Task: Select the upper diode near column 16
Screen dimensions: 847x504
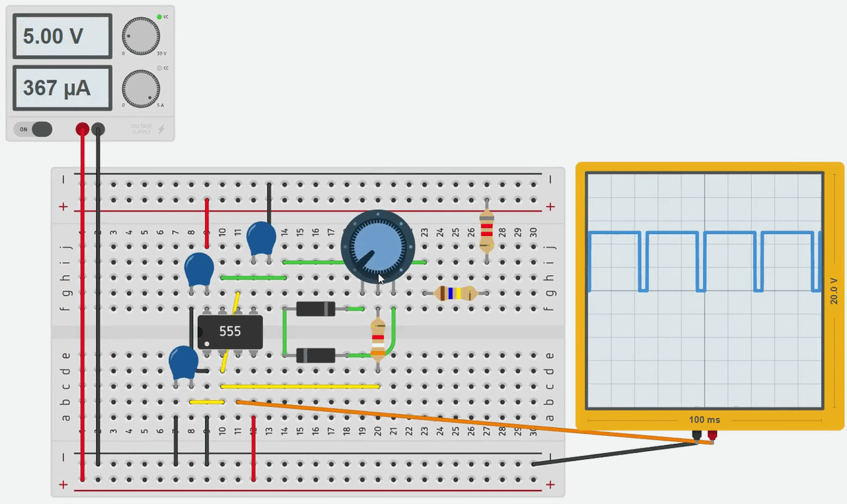Action: pyautogui.click(x=316, y=308)
